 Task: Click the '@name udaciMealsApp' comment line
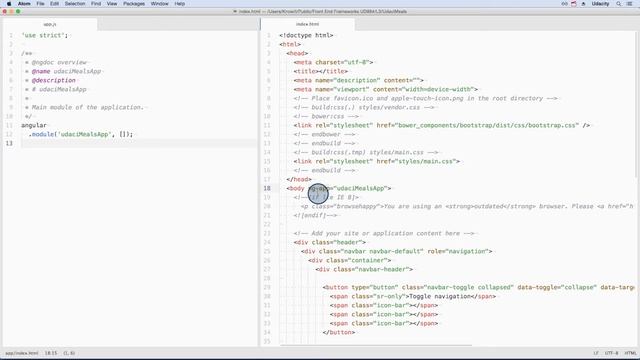[63, 71]
